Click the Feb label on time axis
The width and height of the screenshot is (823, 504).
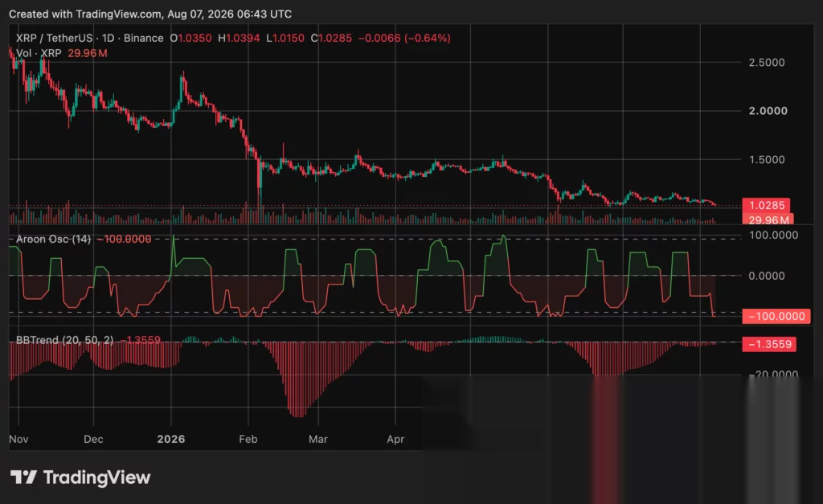click(x=248, y=439)
